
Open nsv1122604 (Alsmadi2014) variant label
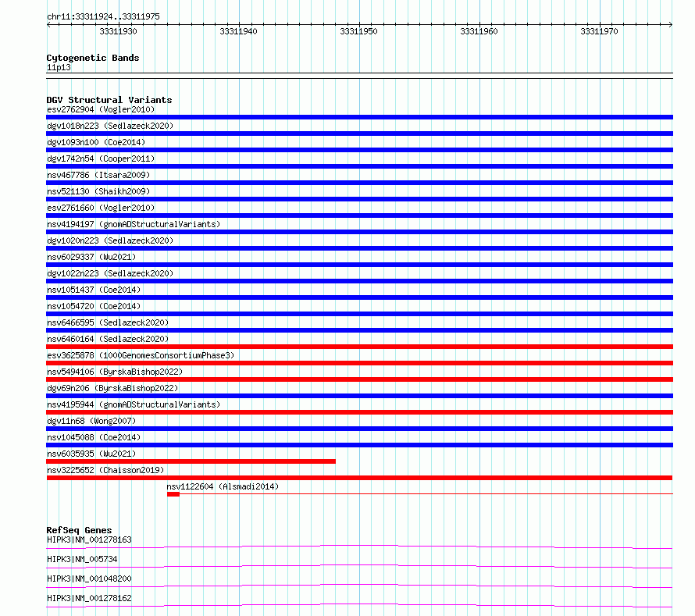click(223, 486)
